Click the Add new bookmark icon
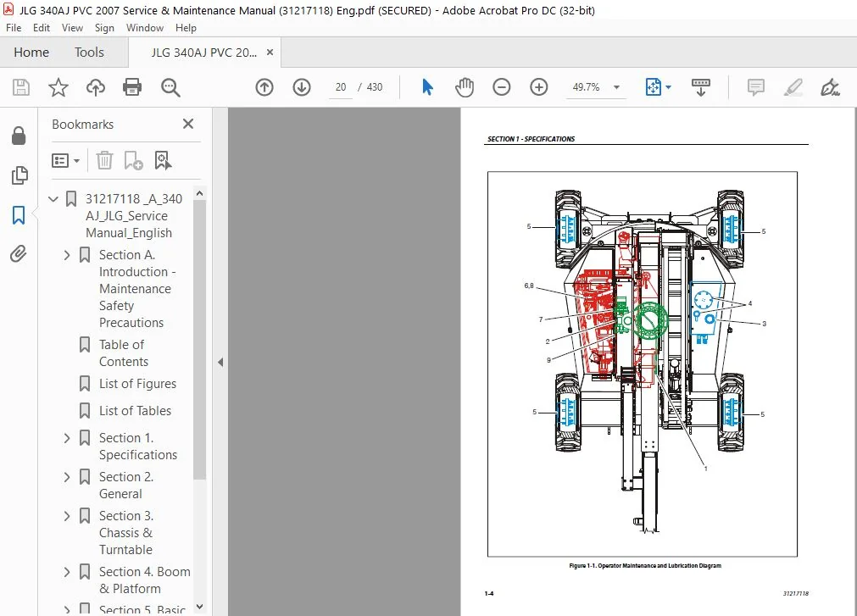Viewport: 857px width, 616px height. (x=133, y=160)
